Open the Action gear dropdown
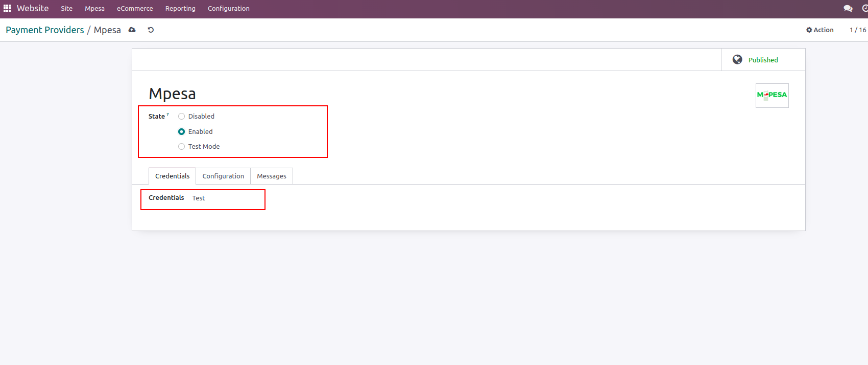868x365 pixels. point(819,30)
